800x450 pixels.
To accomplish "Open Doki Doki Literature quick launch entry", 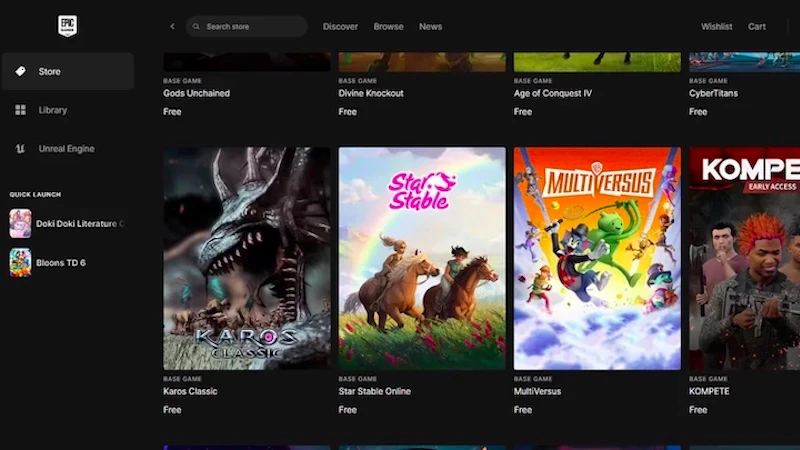I will (x=67, y=223).
